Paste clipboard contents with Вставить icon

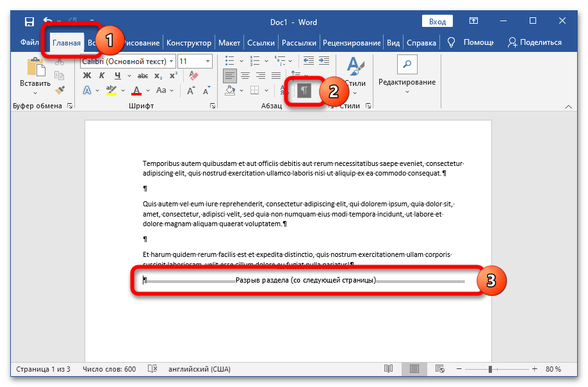(x=36, y=68)
